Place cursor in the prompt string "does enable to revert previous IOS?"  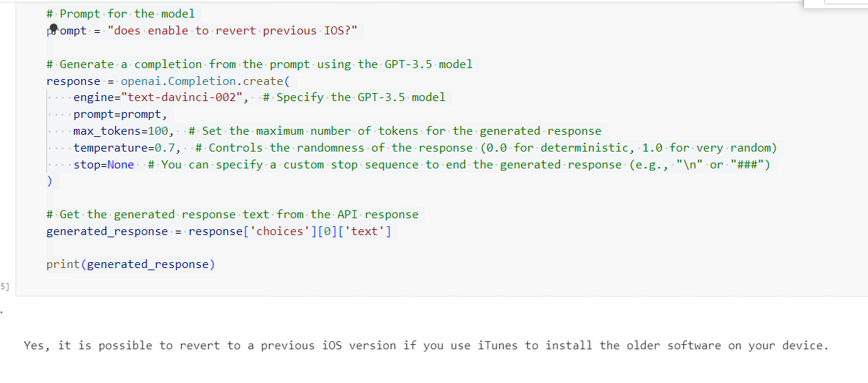(x=235, y=31)
